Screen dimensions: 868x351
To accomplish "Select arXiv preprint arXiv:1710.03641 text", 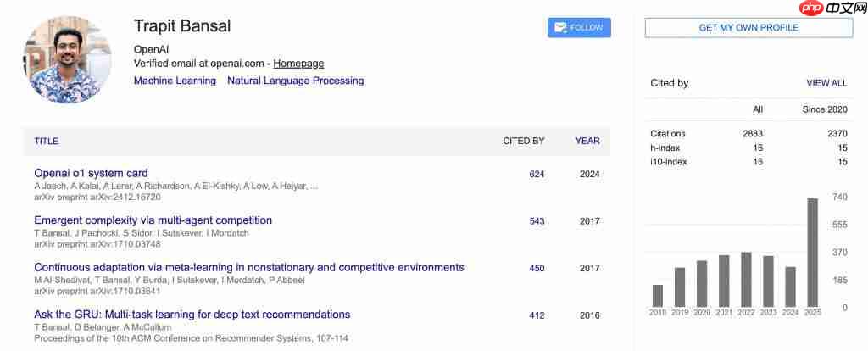I will (97, 291).
